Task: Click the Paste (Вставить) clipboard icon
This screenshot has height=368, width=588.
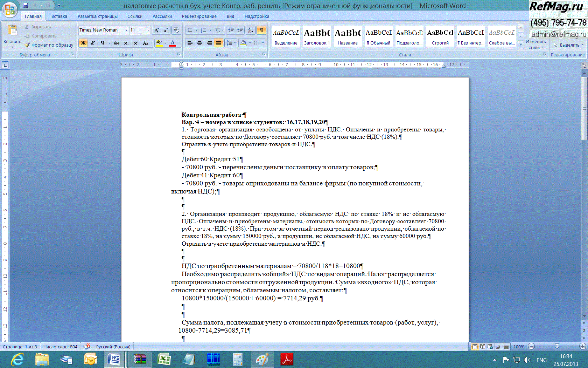Action: 12,31
